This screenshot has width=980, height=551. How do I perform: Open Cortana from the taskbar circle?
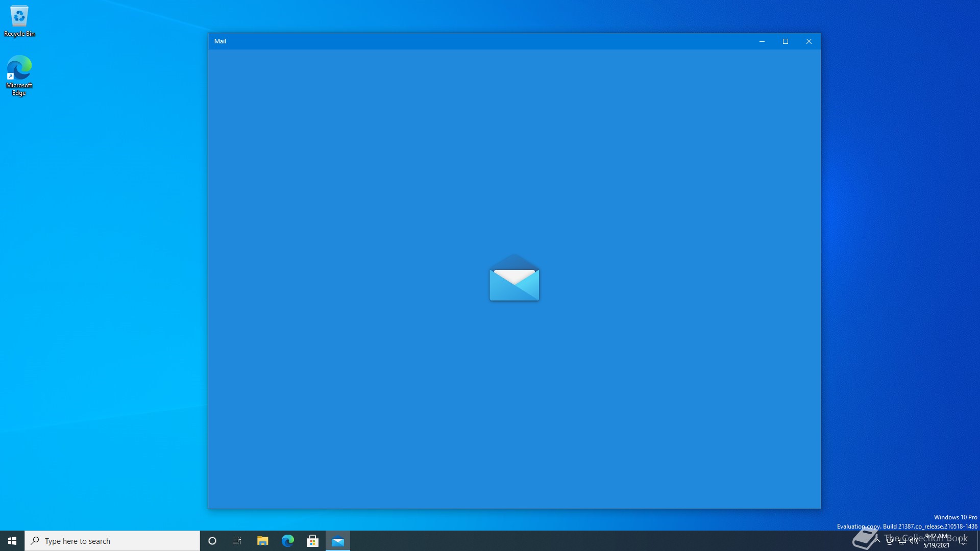point(212,541)
